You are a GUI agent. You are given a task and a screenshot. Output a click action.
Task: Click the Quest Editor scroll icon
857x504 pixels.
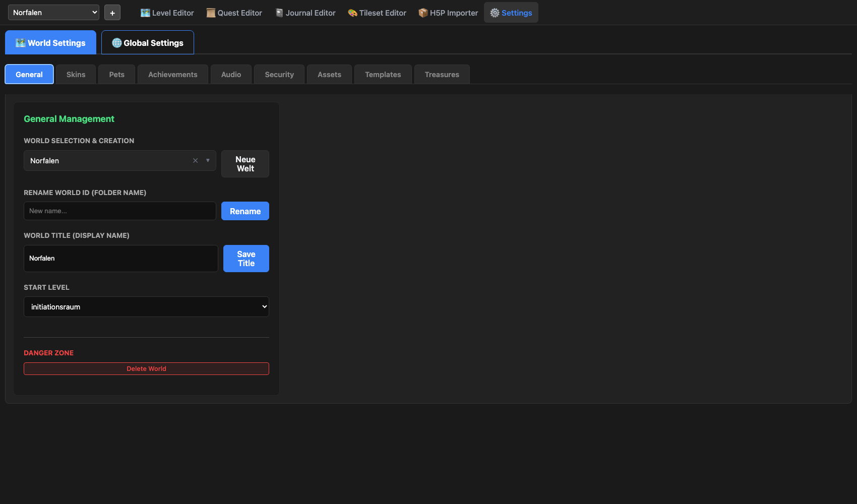(x=211, y=13)
